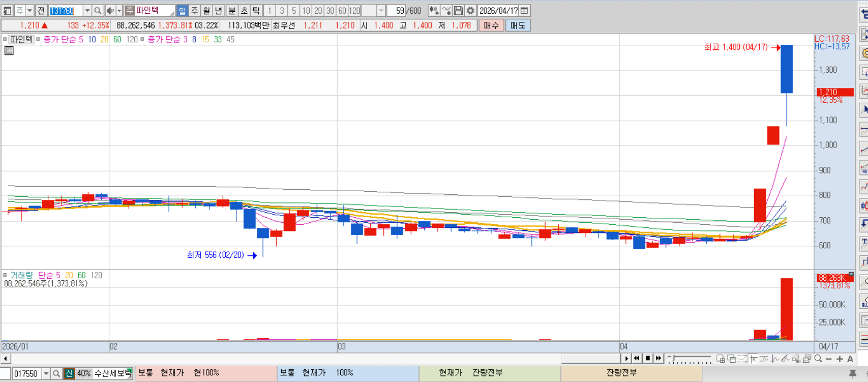Click the trend line chart icon next to crosshair

(764, 359)
